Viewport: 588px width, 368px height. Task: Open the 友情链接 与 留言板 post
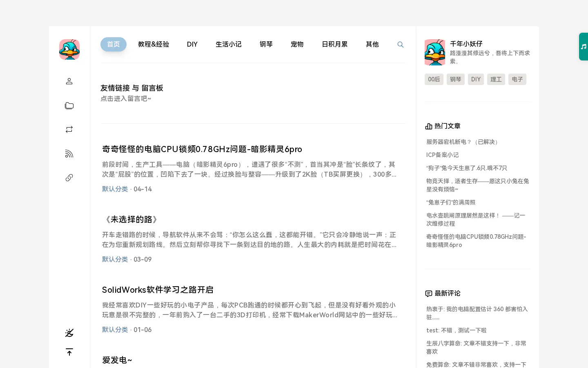(x=132, y=88)
